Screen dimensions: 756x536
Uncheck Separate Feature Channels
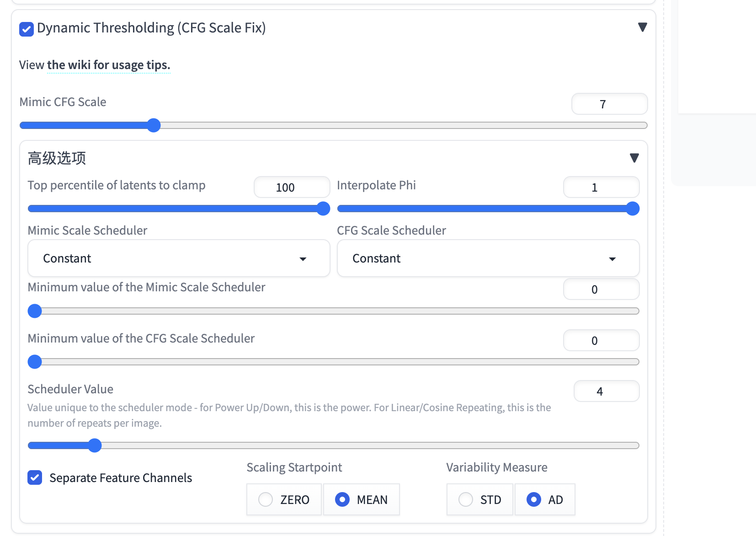point(35,478)
